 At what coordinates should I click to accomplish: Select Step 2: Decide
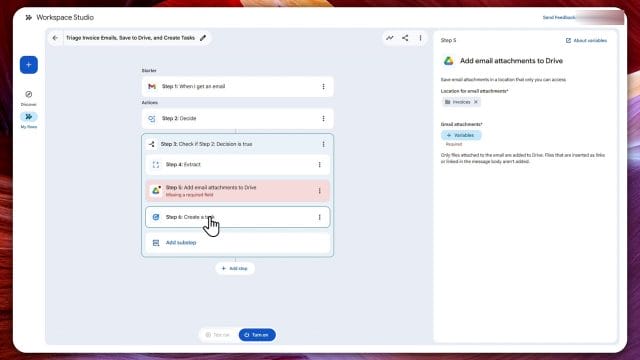pos(238,118)
